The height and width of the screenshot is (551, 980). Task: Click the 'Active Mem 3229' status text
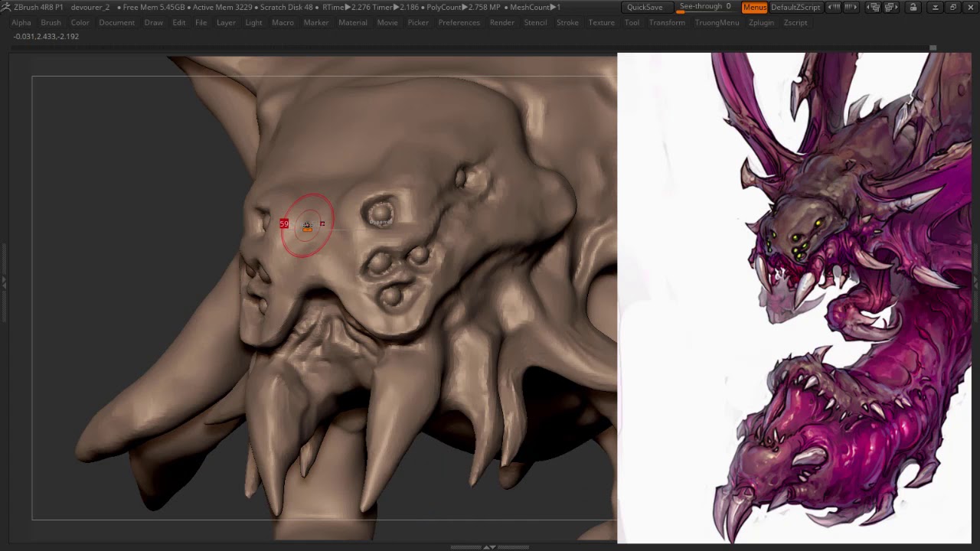[221, 7]
